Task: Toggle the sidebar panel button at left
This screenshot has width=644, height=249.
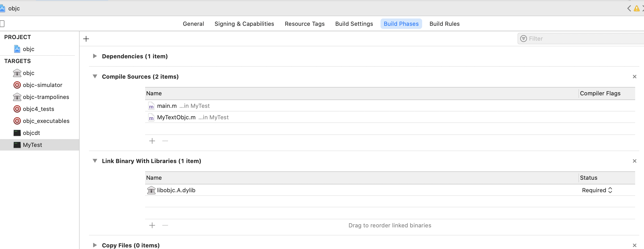Action: click(x=2, y=24)
